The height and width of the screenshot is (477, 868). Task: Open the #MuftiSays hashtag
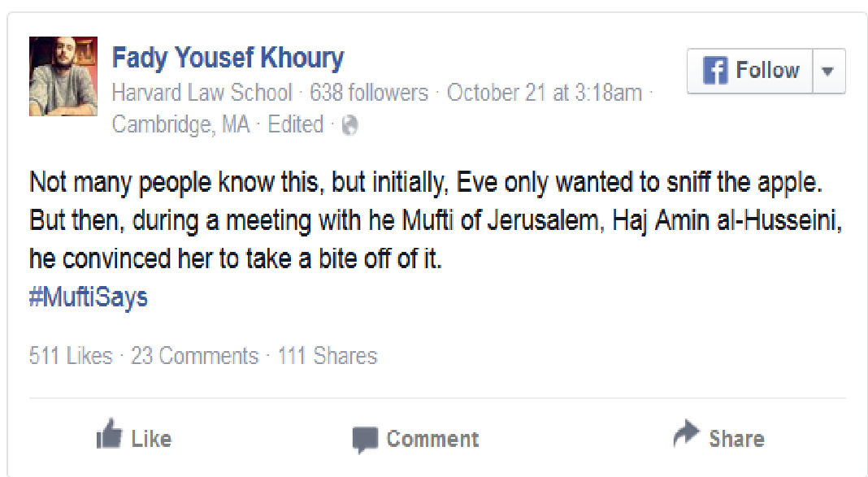coord(89,297)
